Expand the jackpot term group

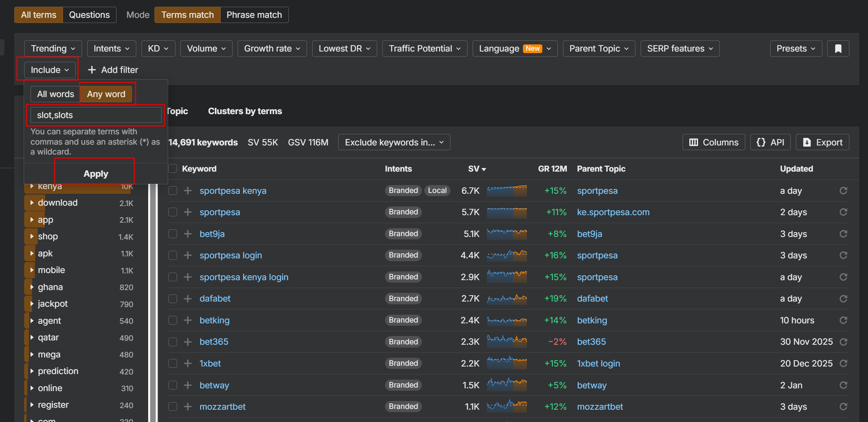pos(32,304)
